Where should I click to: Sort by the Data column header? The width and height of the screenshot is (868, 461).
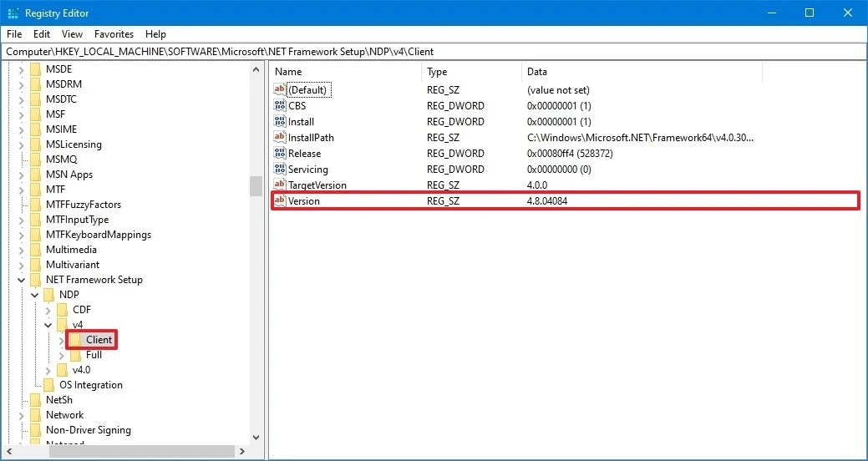click(642, 72)
